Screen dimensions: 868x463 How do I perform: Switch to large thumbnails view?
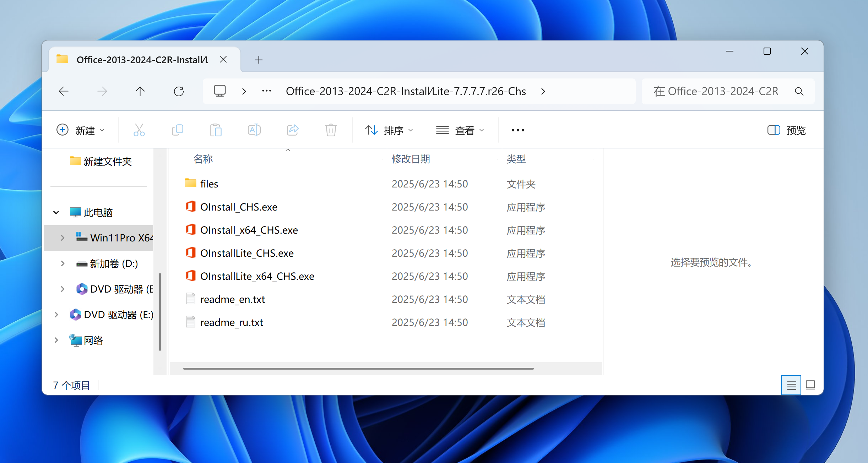[810, 385]
